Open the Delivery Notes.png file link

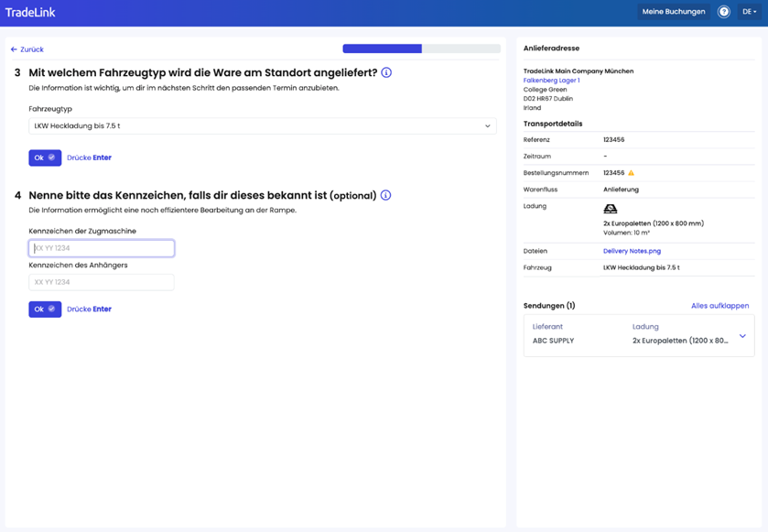(x=632, y=251)
